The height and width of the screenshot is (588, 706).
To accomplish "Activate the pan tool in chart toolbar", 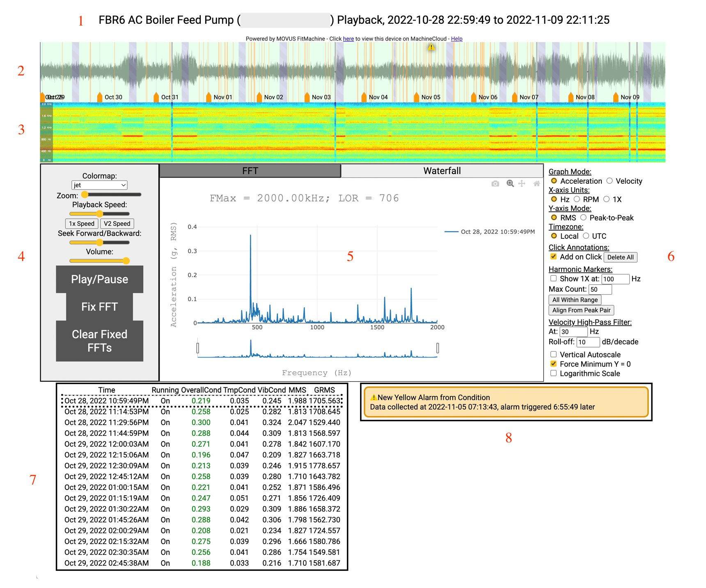I will [x=522, y=183].
